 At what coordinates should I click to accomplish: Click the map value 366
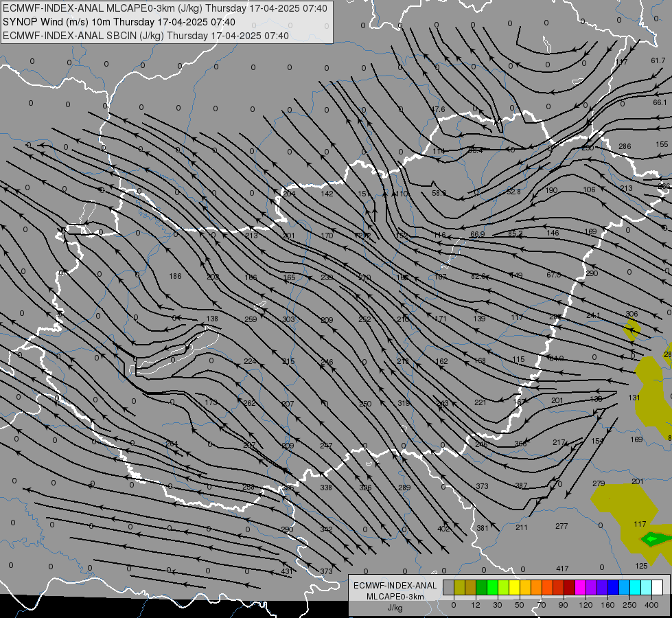520,444
